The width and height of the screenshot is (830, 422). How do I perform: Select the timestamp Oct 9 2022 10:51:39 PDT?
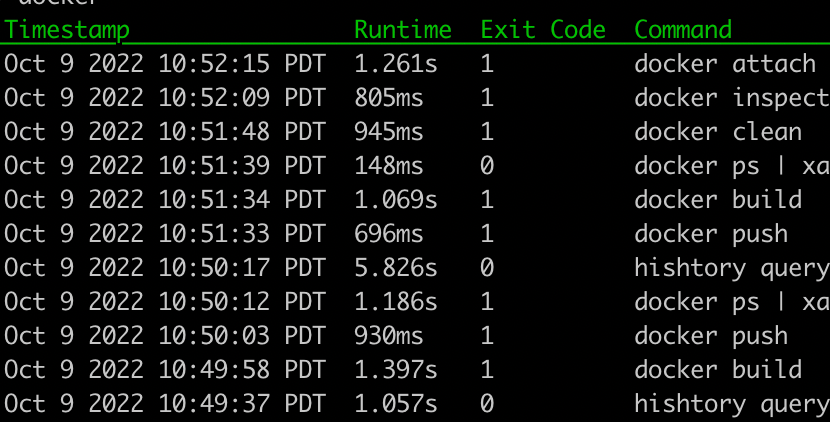(x=164, y=166)
